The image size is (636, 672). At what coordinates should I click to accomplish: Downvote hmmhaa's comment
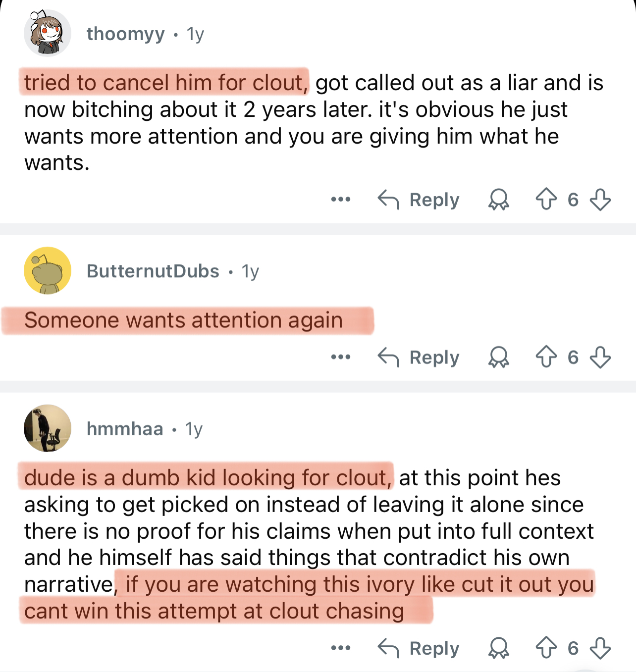coord(600,648)
